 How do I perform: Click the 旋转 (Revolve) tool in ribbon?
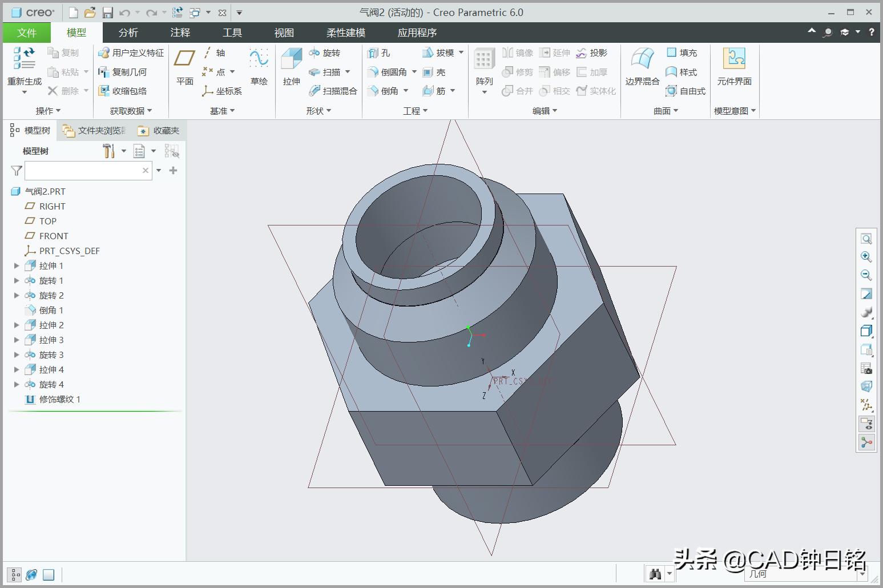(x=325, y=53)
